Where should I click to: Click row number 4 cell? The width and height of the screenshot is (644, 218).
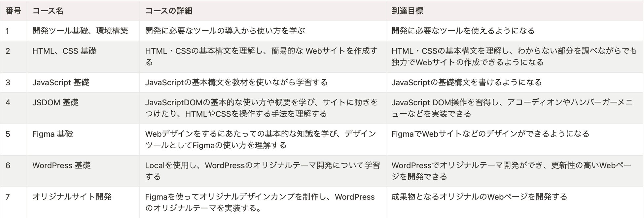(x=8, y=103)
